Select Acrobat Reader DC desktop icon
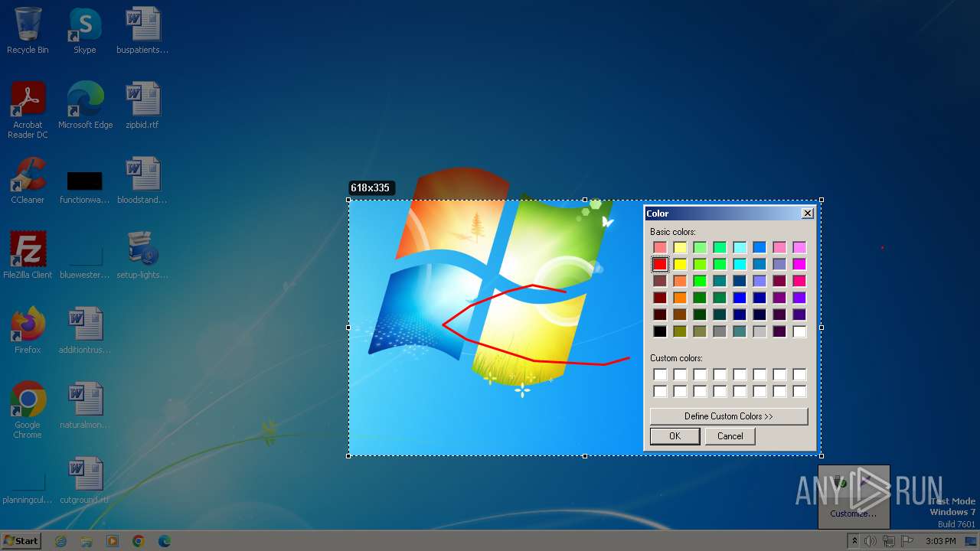The height and width of the screenshot is (551, 980). (x=28, y=110)
